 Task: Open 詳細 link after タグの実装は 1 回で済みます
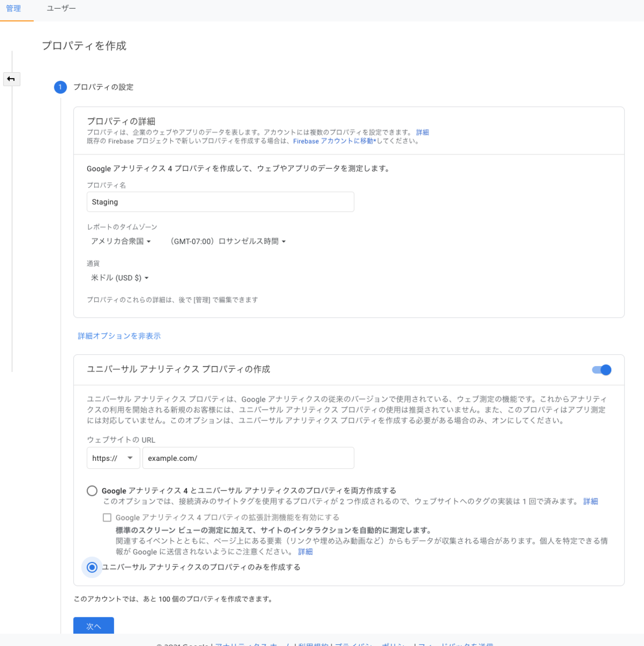[591, 501]
